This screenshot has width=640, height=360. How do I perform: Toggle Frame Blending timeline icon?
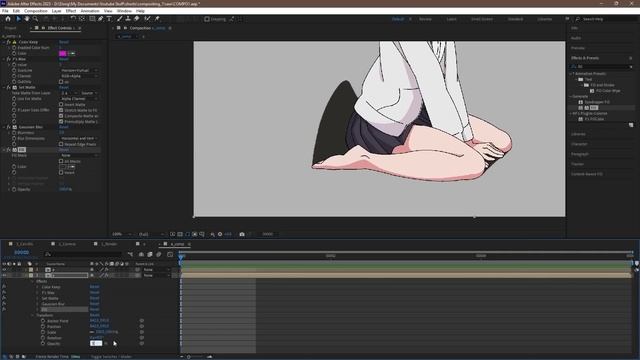150,254
